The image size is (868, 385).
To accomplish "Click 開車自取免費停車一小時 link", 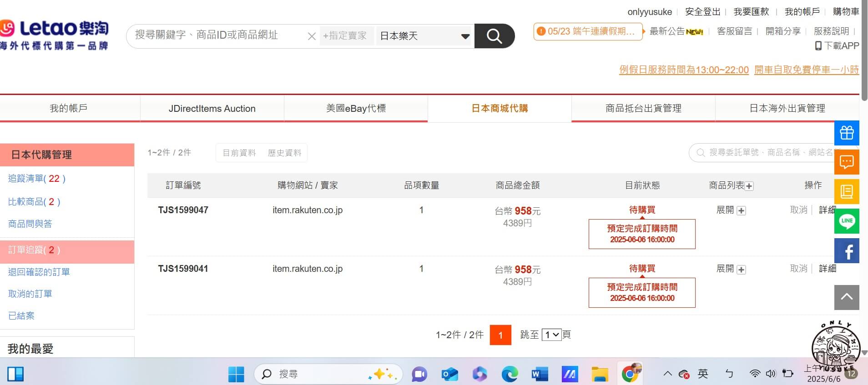I will 807,70.
